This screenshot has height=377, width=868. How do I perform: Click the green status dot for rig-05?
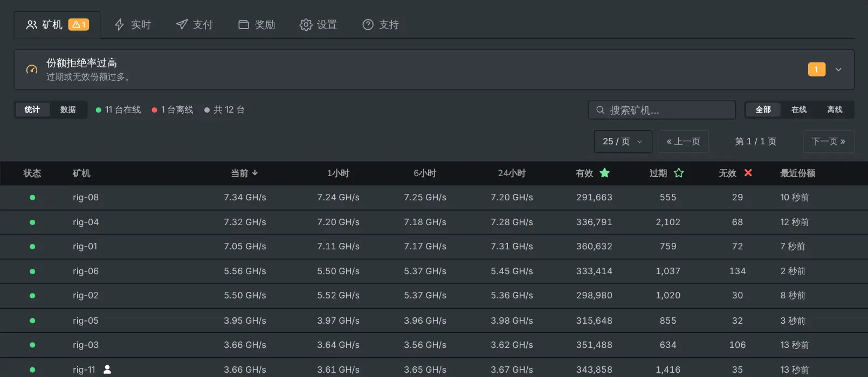tap(32, 321)
